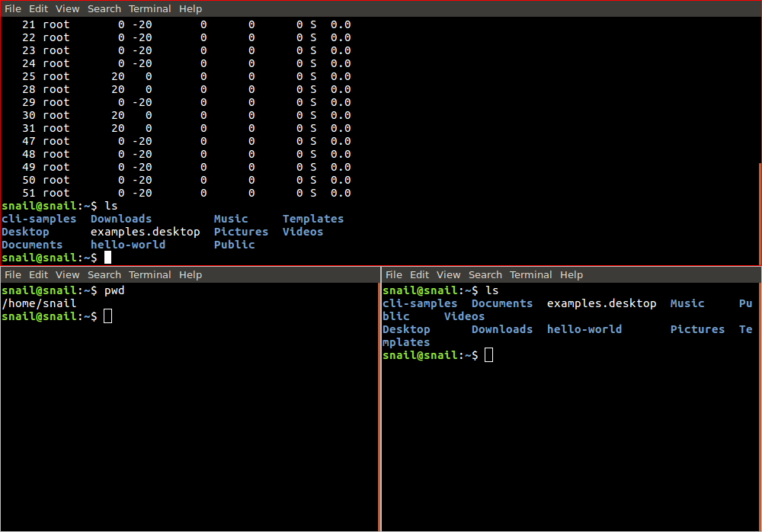Viewport: 762px width, 532px height.
Task: Open View menu in bottom-left pane
Action: click(x=67, y=275)
